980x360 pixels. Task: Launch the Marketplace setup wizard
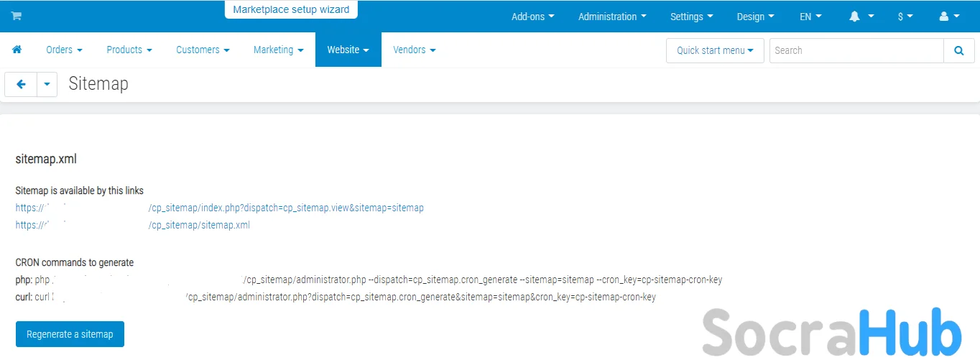tap(291, 10)
